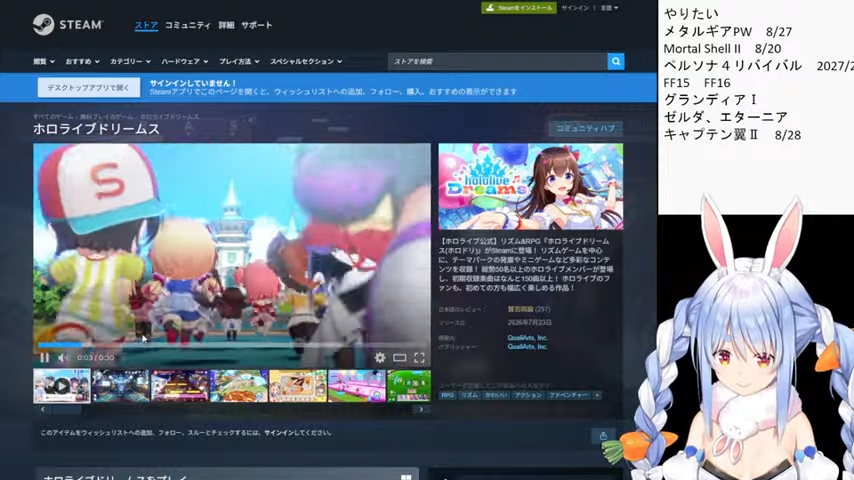
Task: Click the hololive Dreams capsule image
Action: 530,186
